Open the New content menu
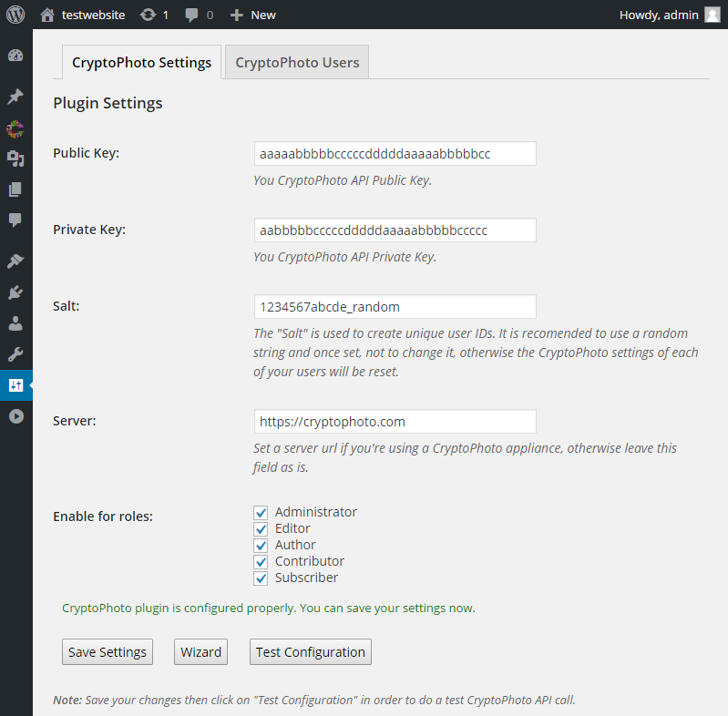 pyautogui.click(x=253, y=15)
